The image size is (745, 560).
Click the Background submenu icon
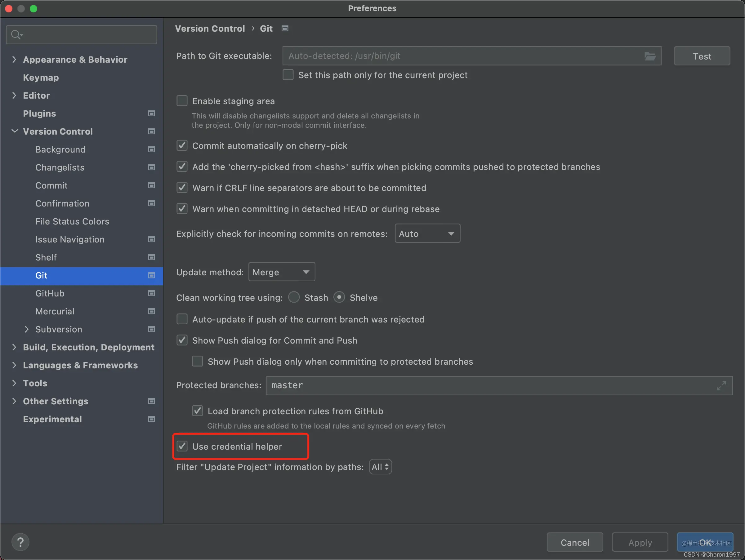pos(152,149)
